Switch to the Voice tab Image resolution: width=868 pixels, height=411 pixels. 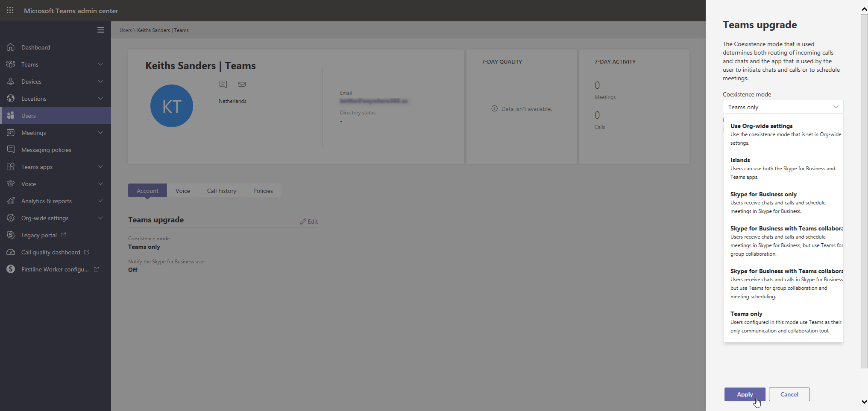click(183, 190)
